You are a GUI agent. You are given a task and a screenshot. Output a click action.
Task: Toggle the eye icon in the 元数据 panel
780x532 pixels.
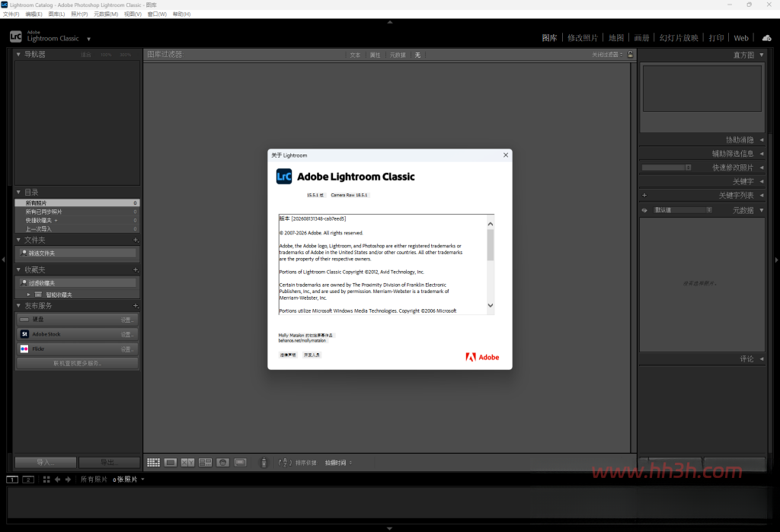pos(644,210)
